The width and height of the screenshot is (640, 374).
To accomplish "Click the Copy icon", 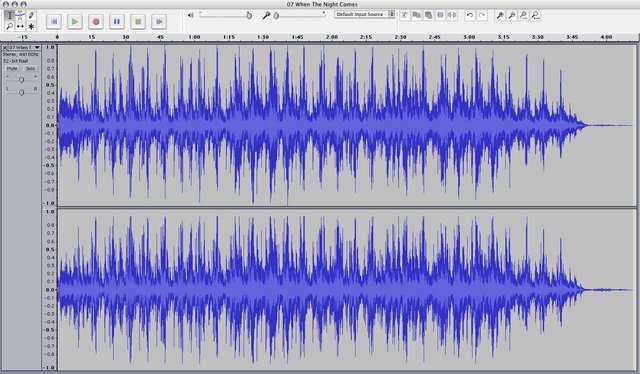I will point(416,16).
